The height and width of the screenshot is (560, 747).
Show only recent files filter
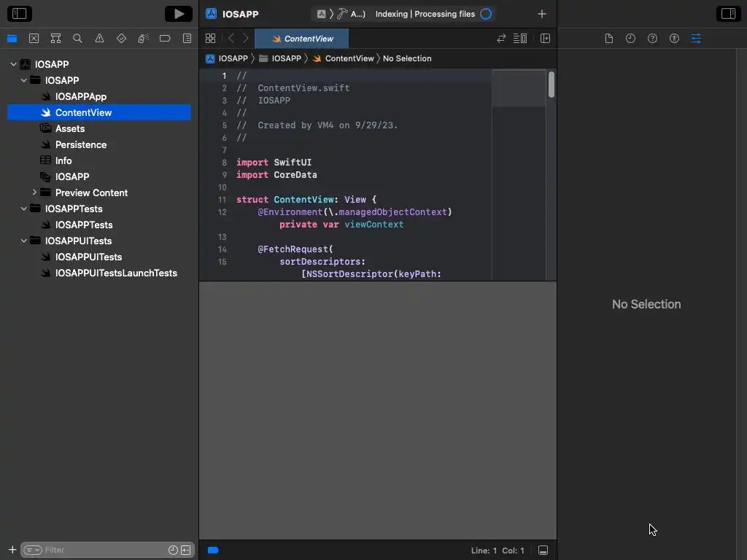pyautogui.click(x=173, y=550)
